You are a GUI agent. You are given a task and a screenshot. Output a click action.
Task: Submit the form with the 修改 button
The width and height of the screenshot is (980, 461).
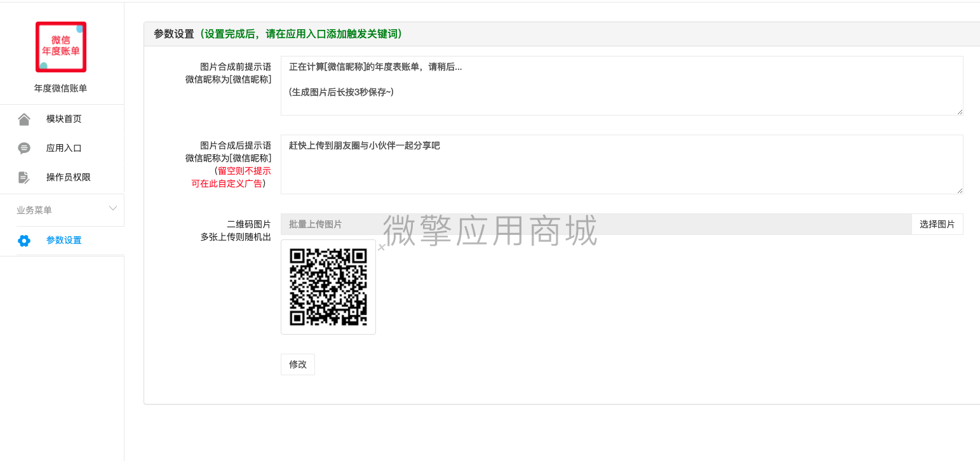click(x=298, y=364)
